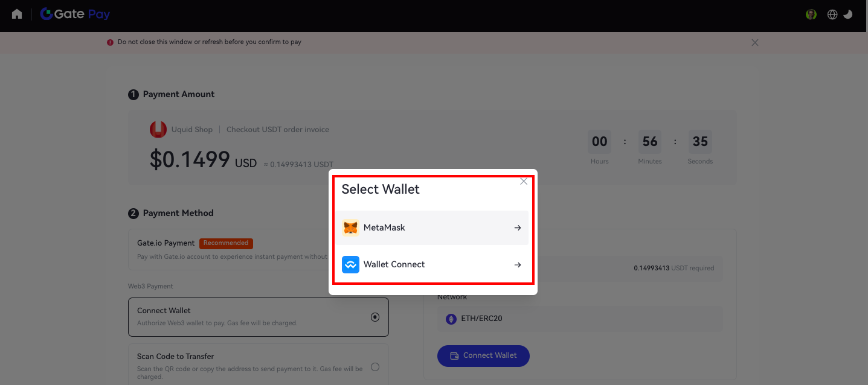Select Wallet Connect row arrow
Viewport: 868px width, 385px height.
pos(518,265)
